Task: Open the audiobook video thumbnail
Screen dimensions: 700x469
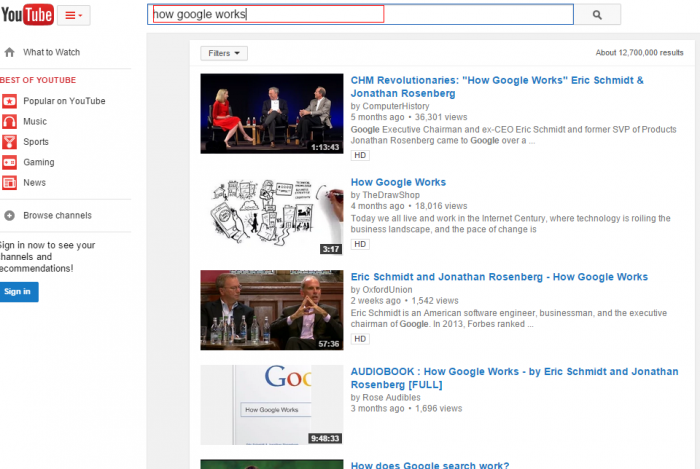Action: (x=272, y=405)
